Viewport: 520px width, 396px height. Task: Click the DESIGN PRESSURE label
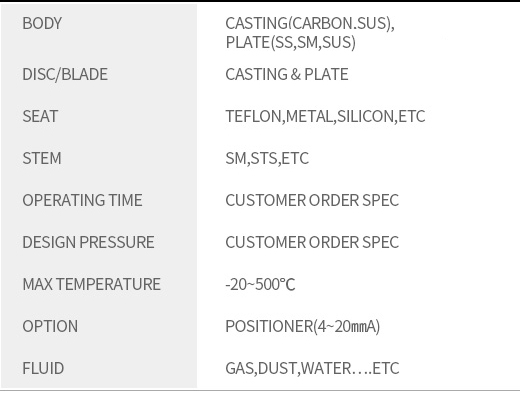(x=88, y=242)
